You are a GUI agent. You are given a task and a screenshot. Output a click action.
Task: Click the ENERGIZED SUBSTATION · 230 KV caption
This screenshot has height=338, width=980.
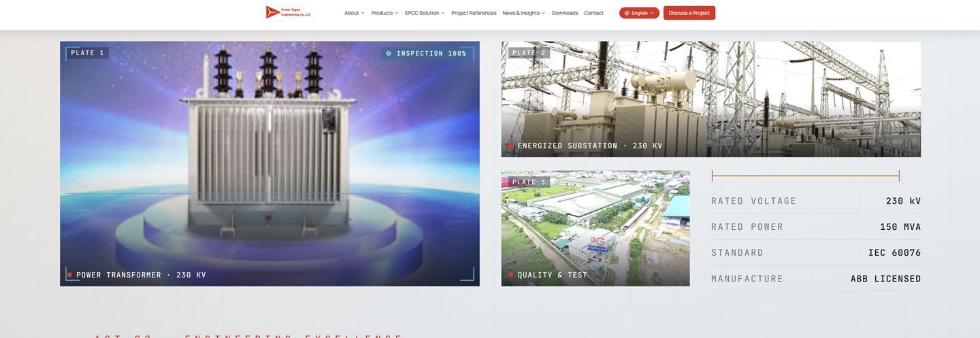tap(590, 146)
